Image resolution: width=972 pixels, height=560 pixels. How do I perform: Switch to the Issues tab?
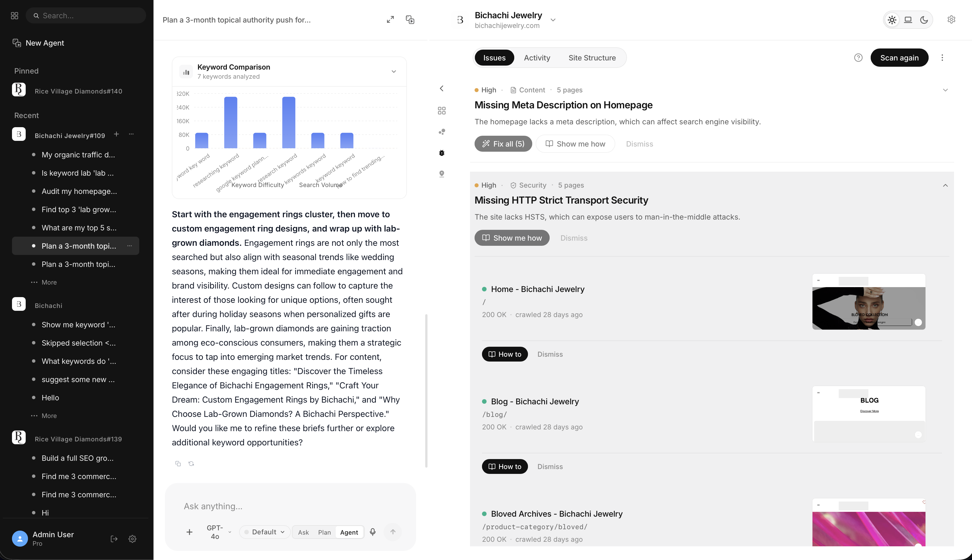coord(494,58)
